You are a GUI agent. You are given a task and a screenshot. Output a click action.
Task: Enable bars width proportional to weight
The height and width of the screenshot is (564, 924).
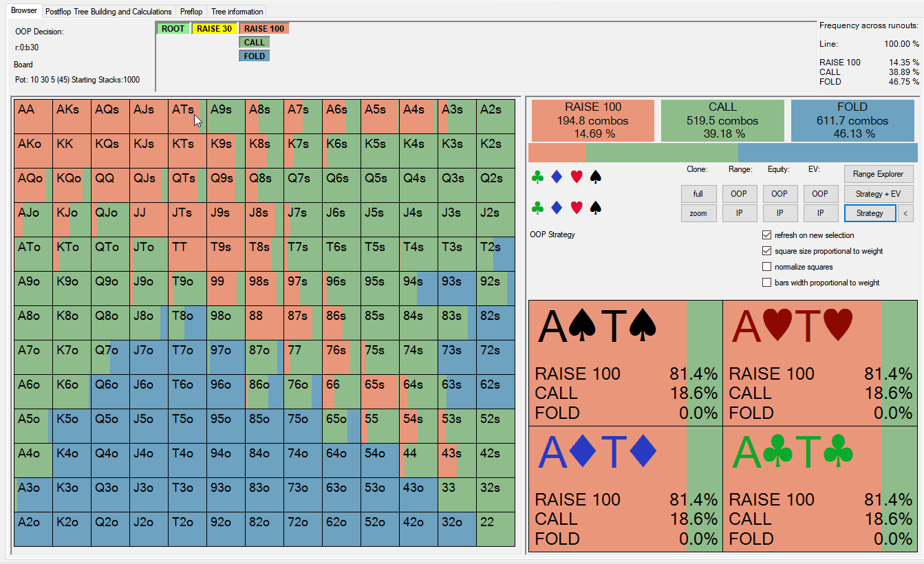(767, 283)
